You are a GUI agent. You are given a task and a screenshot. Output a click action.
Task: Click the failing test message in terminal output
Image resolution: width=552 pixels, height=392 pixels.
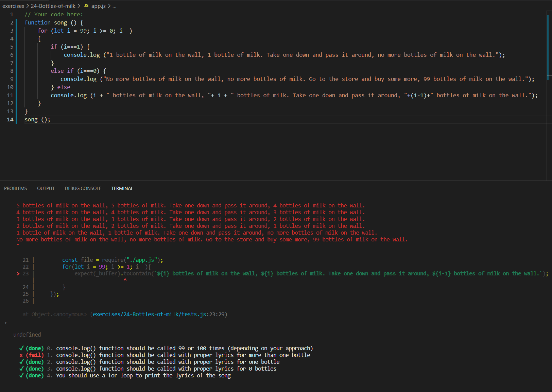click(x=165, y=355)
